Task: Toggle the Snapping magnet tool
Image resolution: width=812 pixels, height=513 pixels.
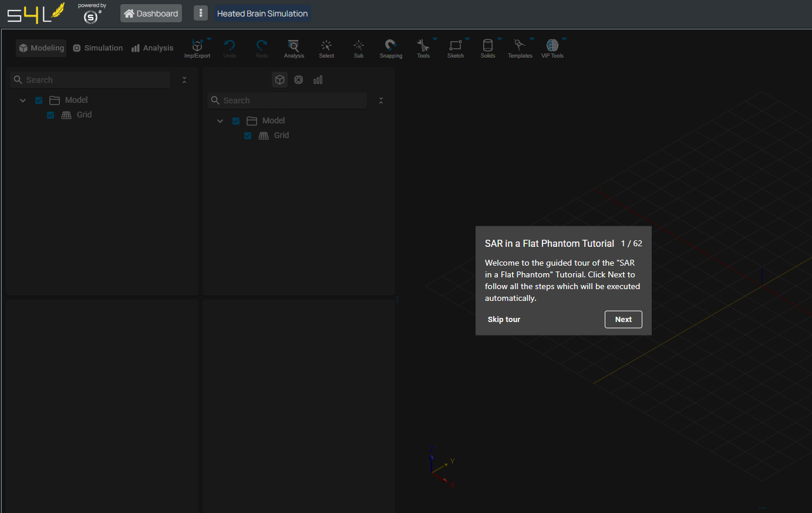Action: click(x=391, y=48)
